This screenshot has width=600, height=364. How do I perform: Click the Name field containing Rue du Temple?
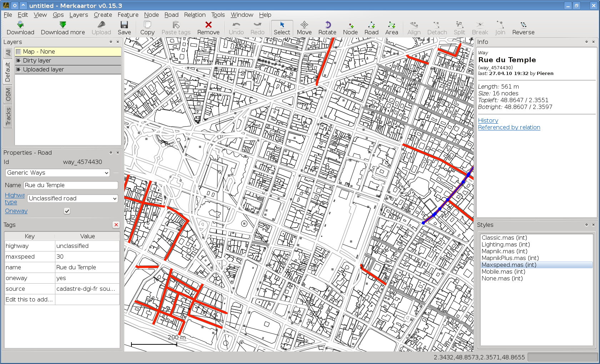point(71,185)
